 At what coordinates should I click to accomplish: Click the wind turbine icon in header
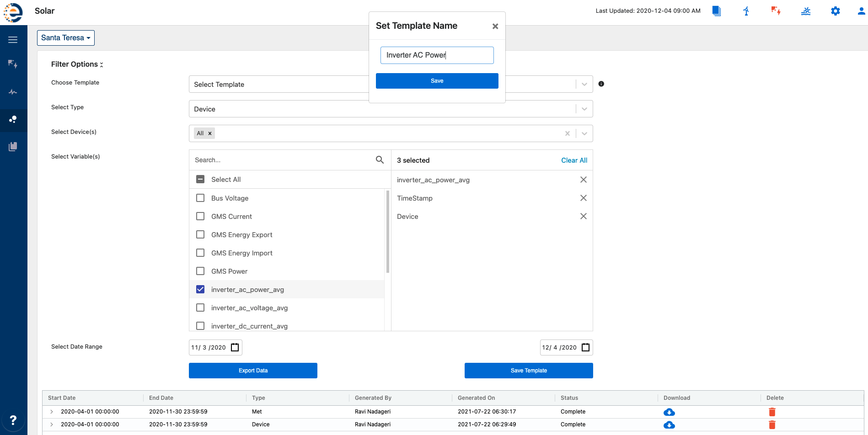pos(746,11)
